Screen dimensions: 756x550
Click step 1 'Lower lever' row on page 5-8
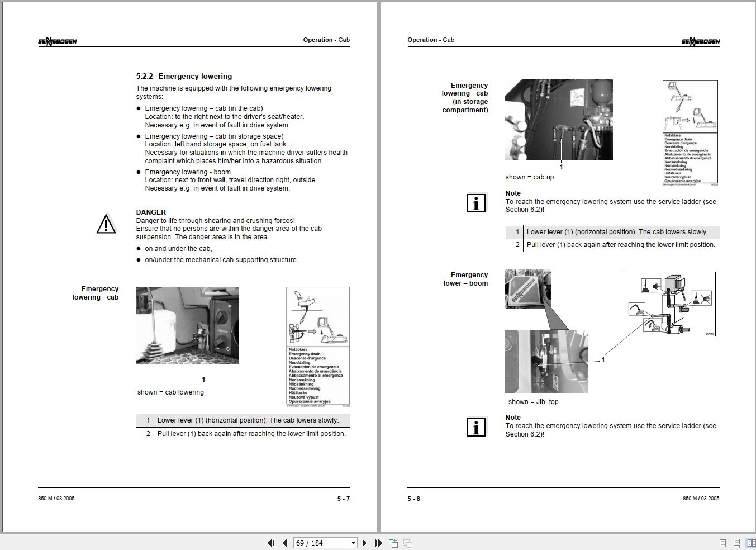click(612, 232)
